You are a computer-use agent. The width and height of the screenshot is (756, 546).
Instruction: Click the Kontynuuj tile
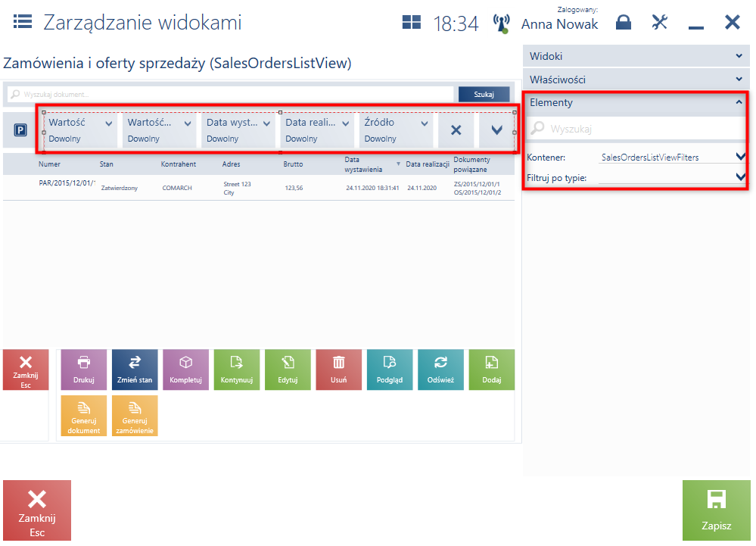coord(237,370)
